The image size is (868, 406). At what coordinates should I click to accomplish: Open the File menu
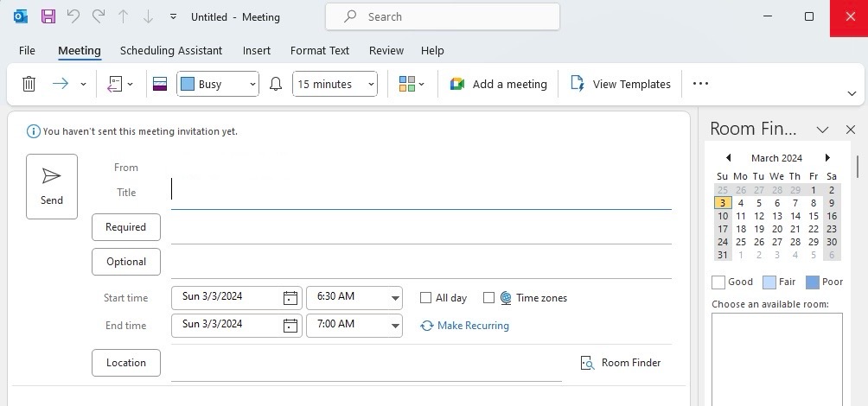click(x=27, y=50)
